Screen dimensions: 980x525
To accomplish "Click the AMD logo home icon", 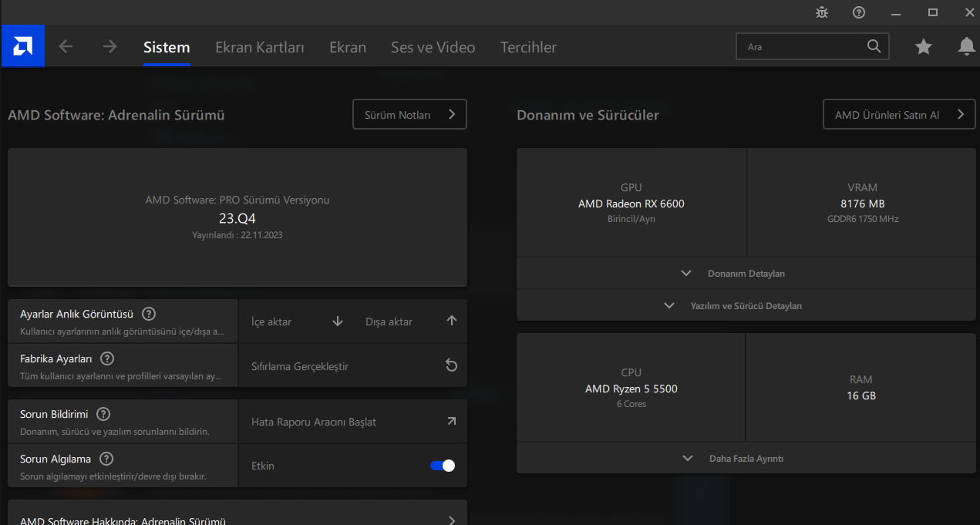I will (x=22, y=46).
